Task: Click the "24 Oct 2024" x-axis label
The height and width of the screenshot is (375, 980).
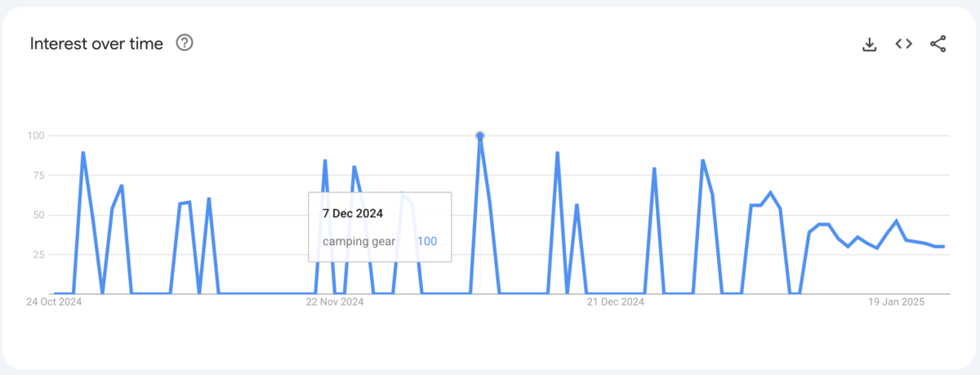Action: (55, 302)
